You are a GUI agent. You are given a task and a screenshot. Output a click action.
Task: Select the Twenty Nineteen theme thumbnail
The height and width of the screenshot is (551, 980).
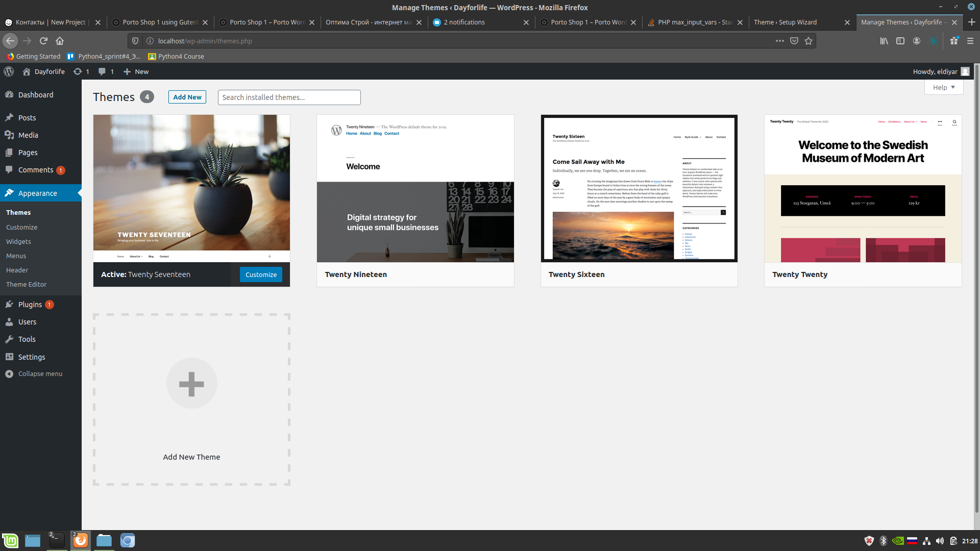pyautogui.click(x=415, y=188)
